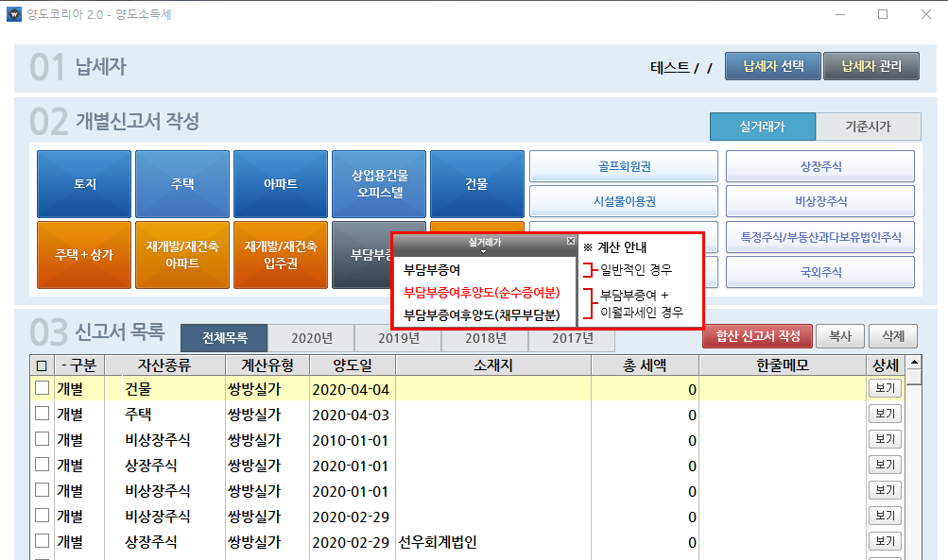Open the 아파트 declaration tile
948x560 pixels.
(x=281, y=183)
